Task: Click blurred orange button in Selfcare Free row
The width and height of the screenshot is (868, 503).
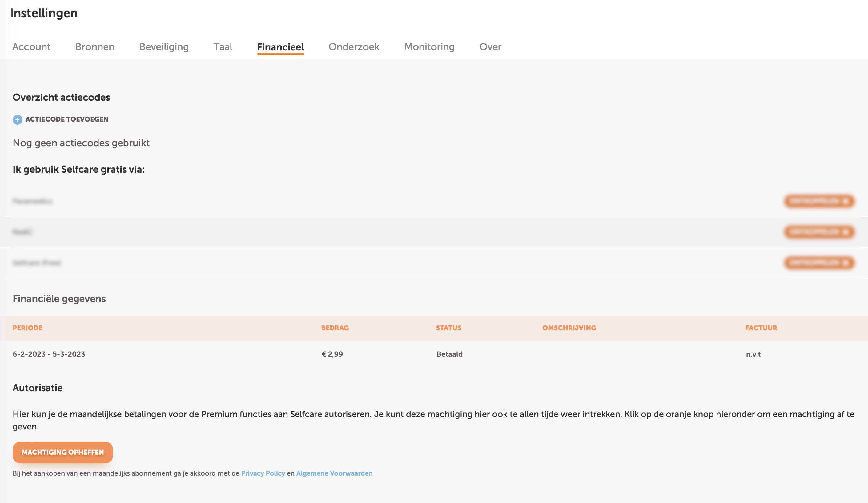Action: [819, 263]
